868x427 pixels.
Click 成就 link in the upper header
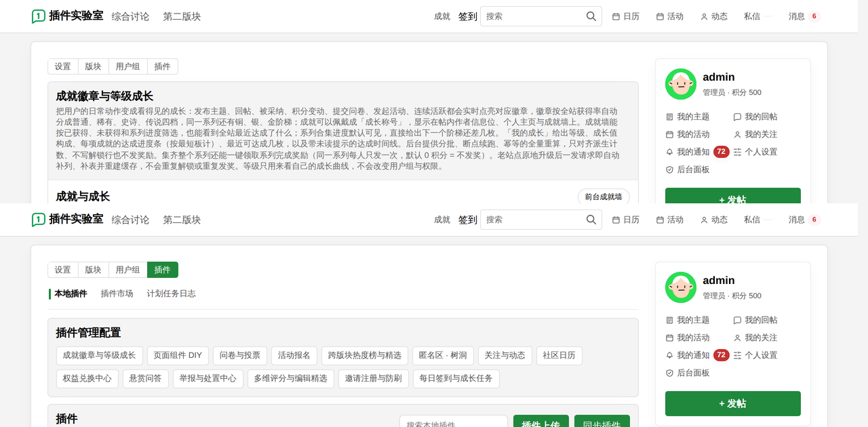coord(442,16)
